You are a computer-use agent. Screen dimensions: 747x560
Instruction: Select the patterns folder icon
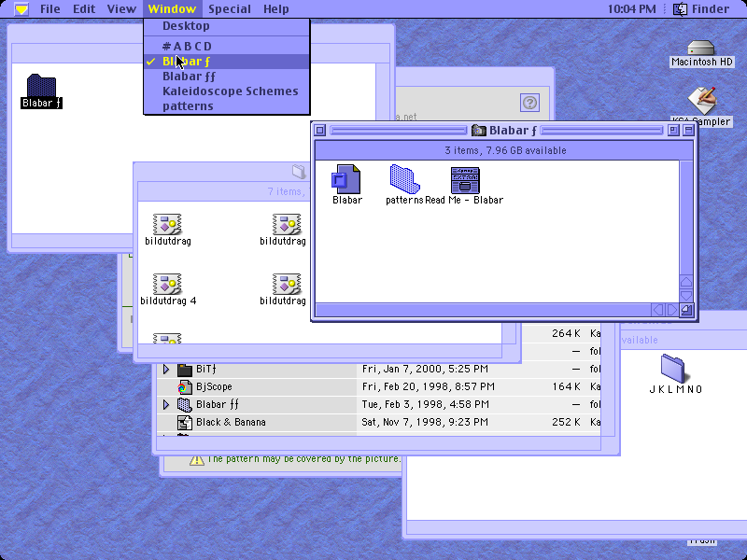[x=404, y=179]
